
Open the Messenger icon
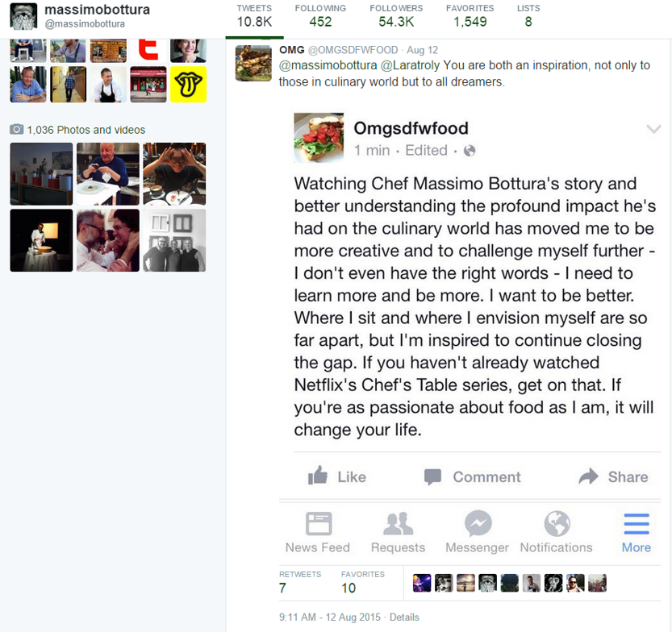pos(478,523)
